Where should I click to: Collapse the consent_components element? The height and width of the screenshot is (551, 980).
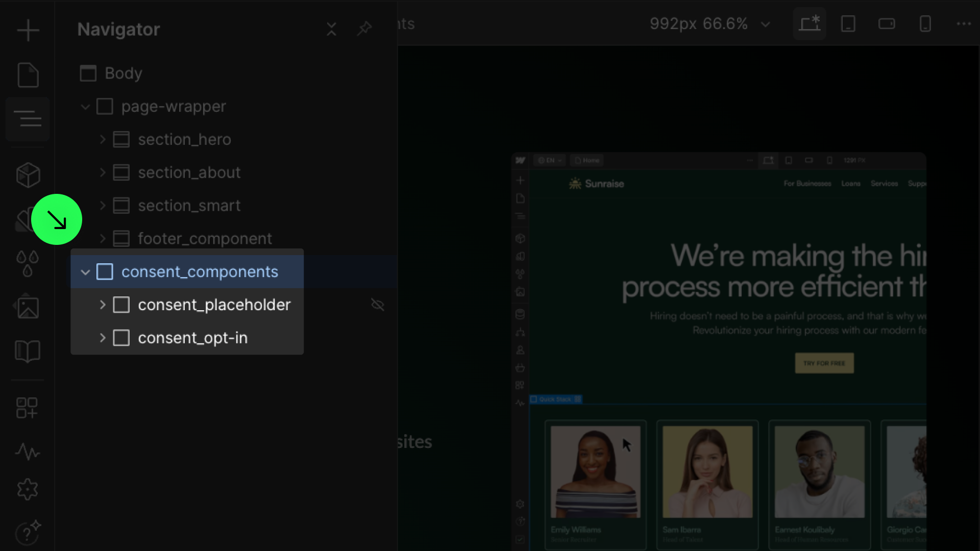[85, 272]
